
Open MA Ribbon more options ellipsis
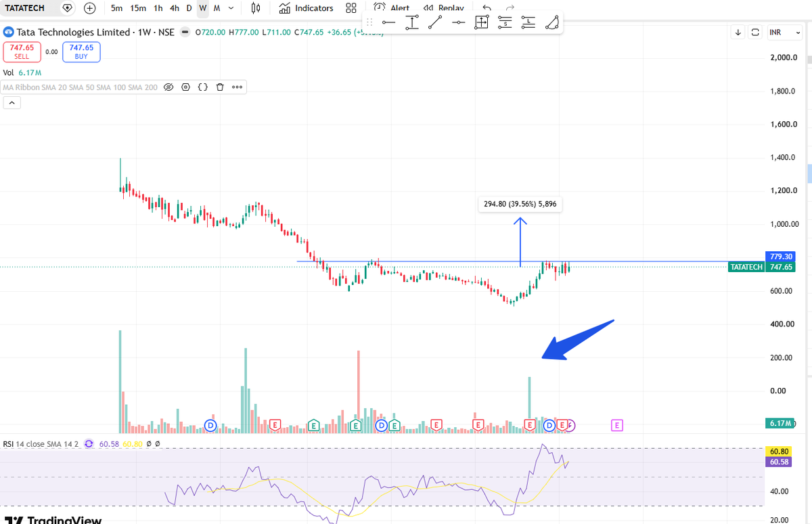[x=237, y=87]
